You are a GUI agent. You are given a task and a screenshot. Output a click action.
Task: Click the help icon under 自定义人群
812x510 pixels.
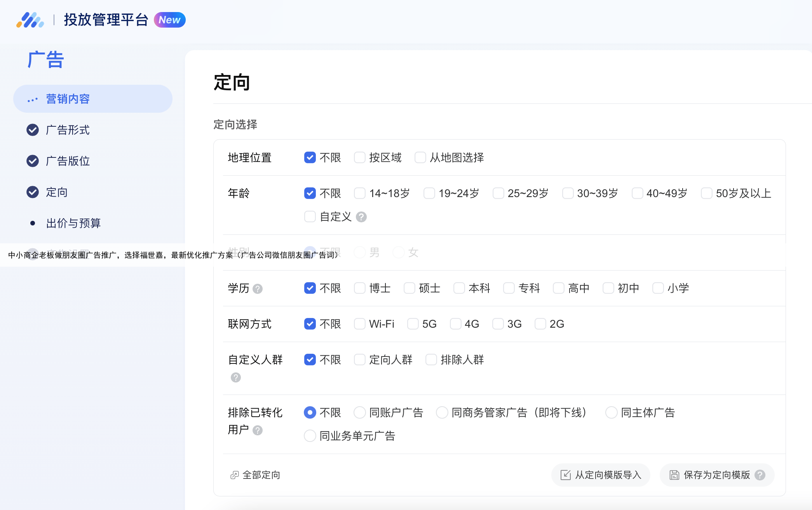coord(236,377)
